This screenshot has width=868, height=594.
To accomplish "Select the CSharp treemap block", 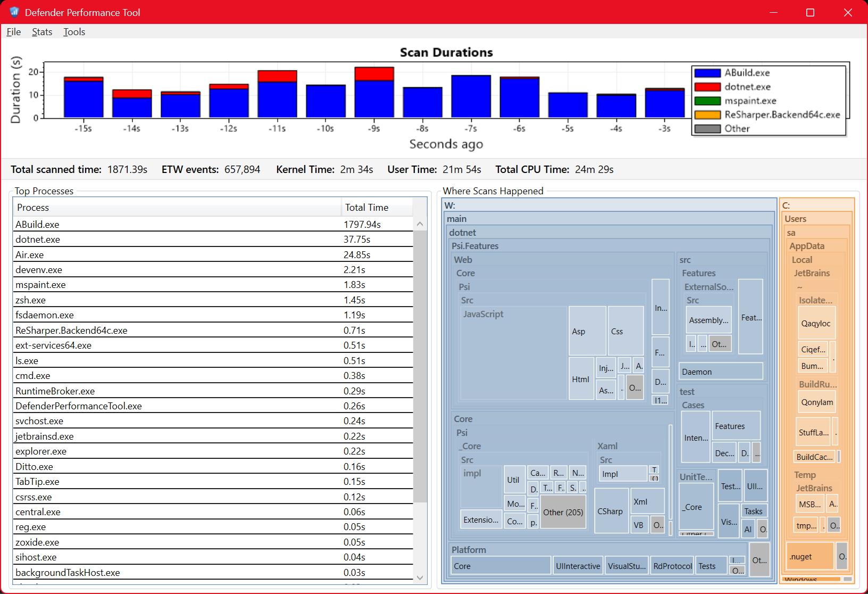I will click(611, 511).
